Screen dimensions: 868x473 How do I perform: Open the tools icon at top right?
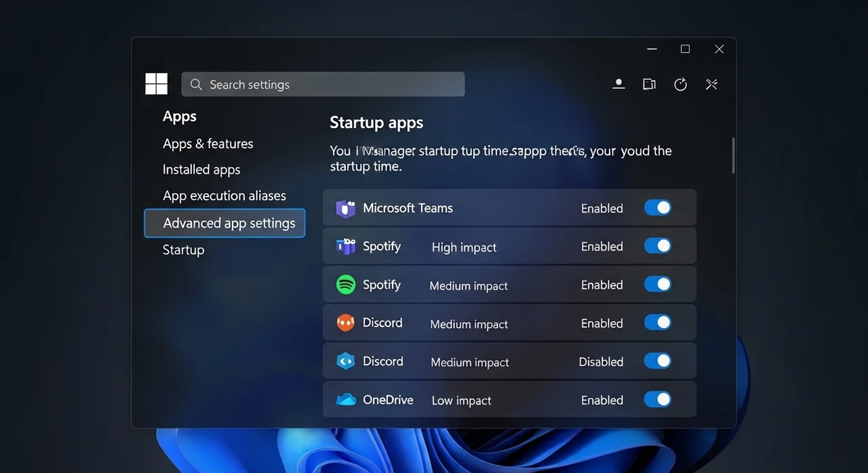(711, 84)
